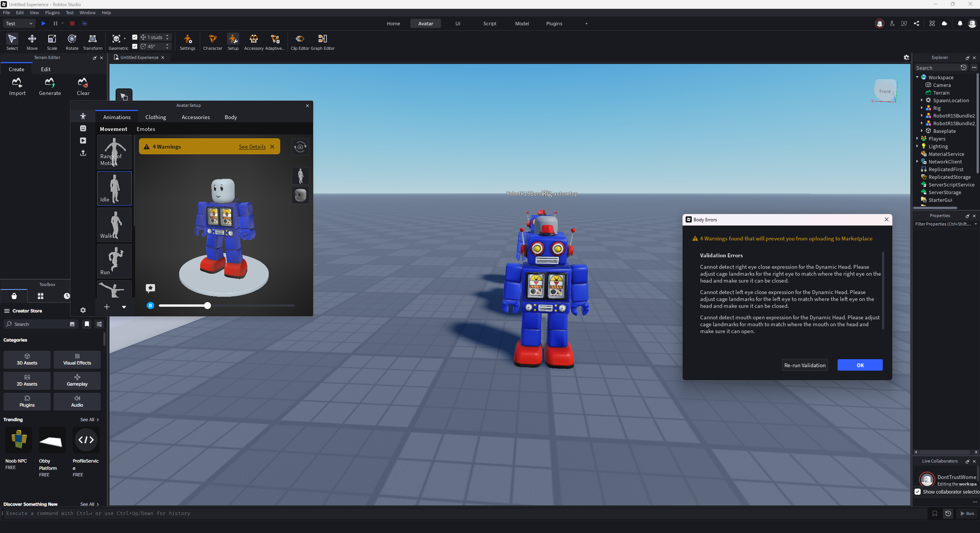
Task: Collapse the Workspace tree node
Action: (917, 77)
